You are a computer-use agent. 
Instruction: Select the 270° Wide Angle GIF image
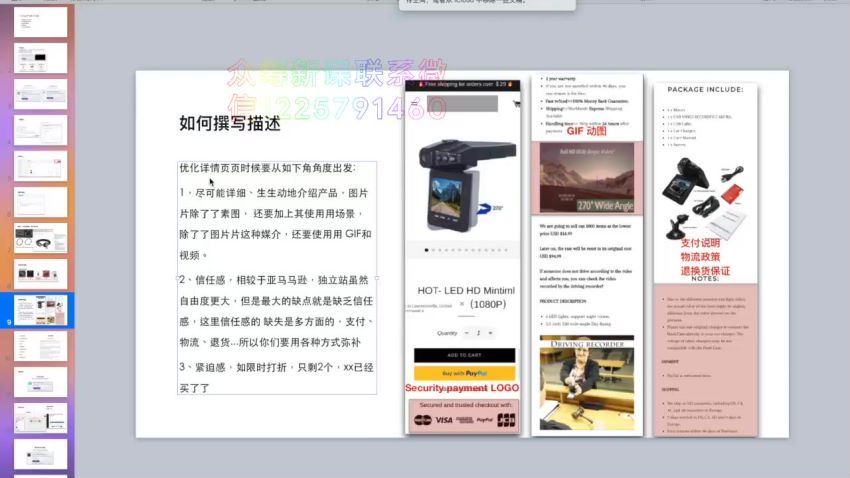coord(587,178)
